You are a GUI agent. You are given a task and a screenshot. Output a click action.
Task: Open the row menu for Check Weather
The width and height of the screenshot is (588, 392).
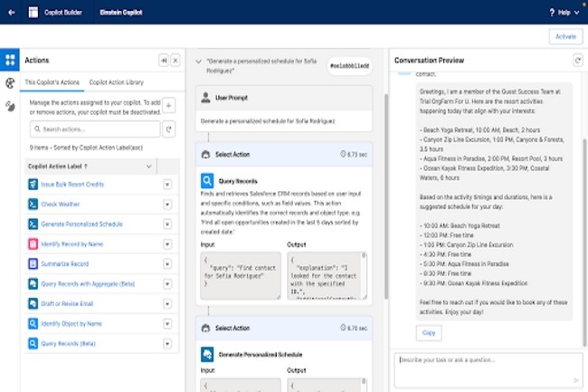(167, 205)
